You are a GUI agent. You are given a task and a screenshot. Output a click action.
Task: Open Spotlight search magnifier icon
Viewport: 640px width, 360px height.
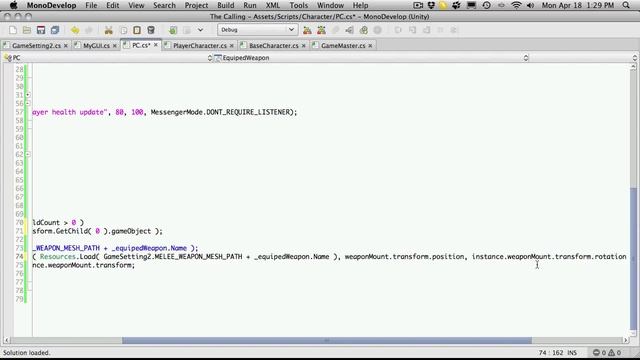tap(626, 5)
